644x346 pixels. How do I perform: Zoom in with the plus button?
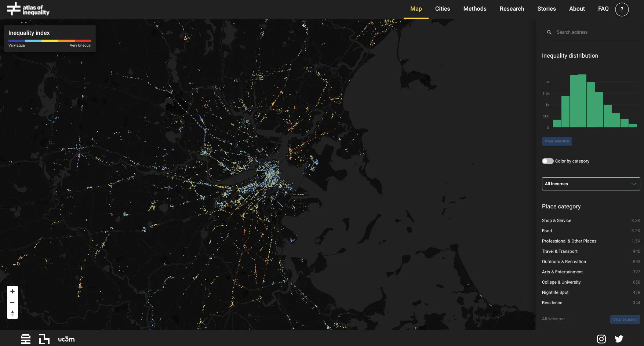click(x=12, y=291)
